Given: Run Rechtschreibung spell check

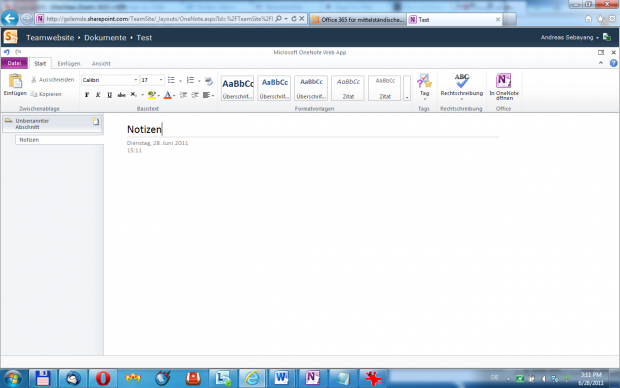Looking at the screenshot, I should point(461,87).
